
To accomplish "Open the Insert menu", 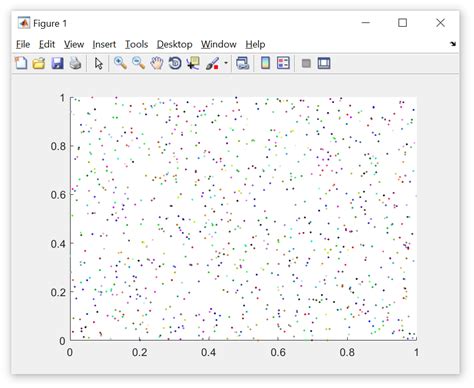I will (104, 44).
